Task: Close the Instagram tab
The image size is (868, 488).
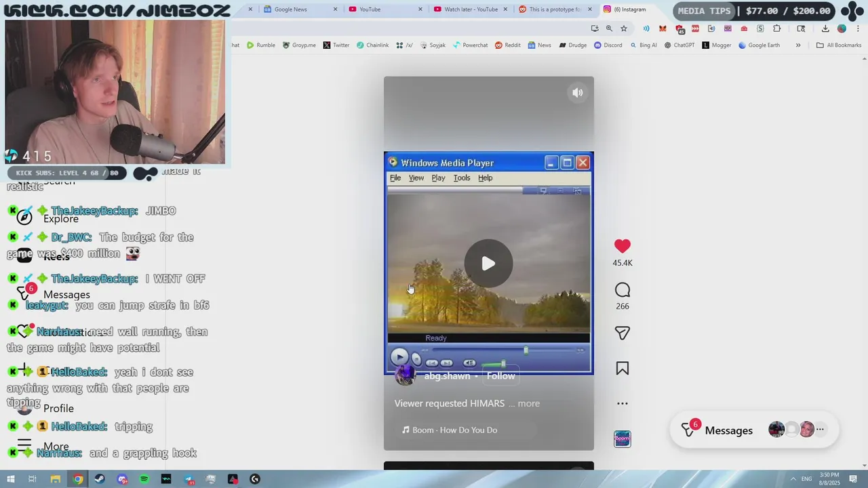Action: 675,9
